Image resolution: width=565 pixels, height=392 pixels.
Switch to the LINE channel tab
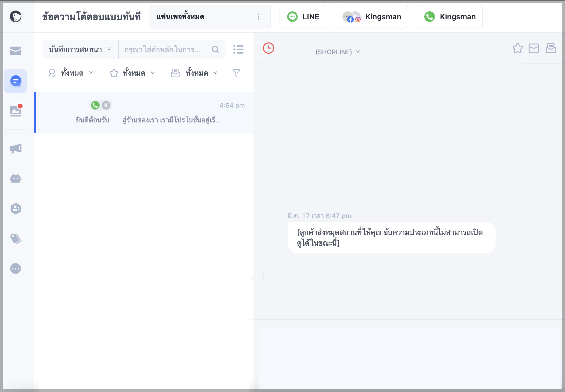[x=303, y=17]
